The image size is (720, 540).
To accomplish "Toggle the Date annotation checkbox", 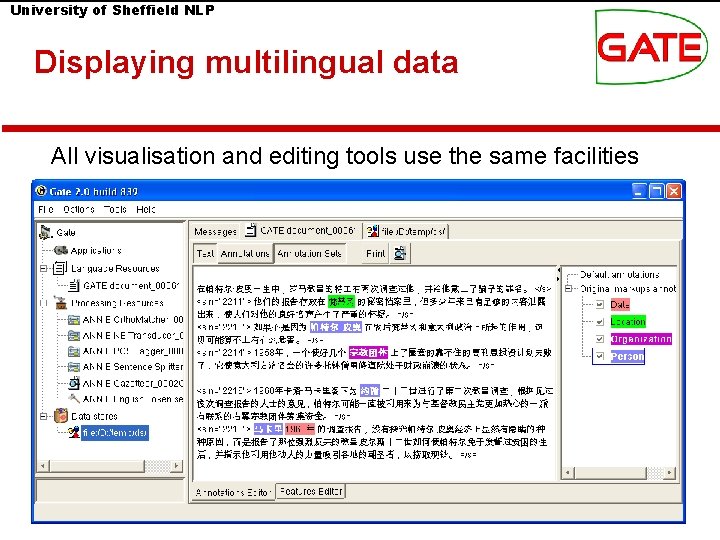I will pyautogui.click(x=600, y=304).
